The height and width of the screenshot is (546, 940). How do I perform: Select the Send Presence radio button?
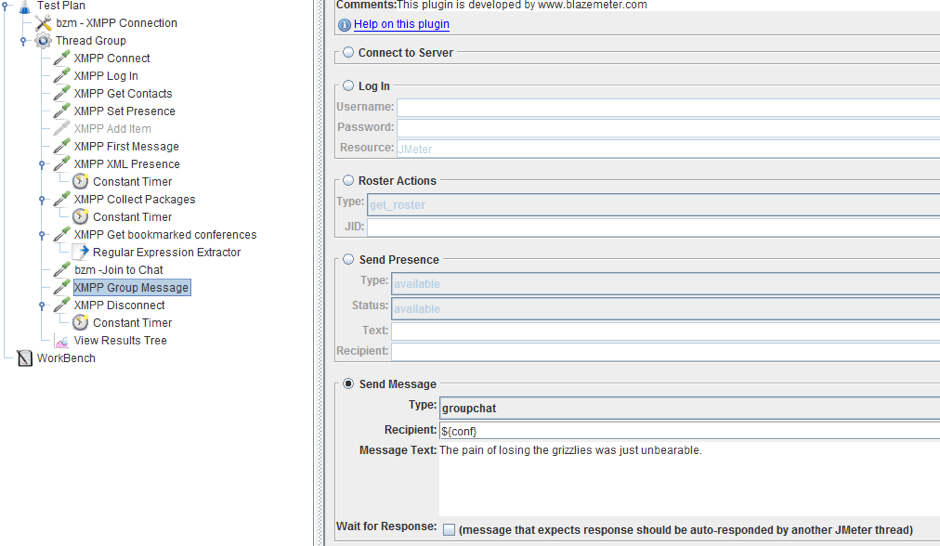tap(348, 260)
